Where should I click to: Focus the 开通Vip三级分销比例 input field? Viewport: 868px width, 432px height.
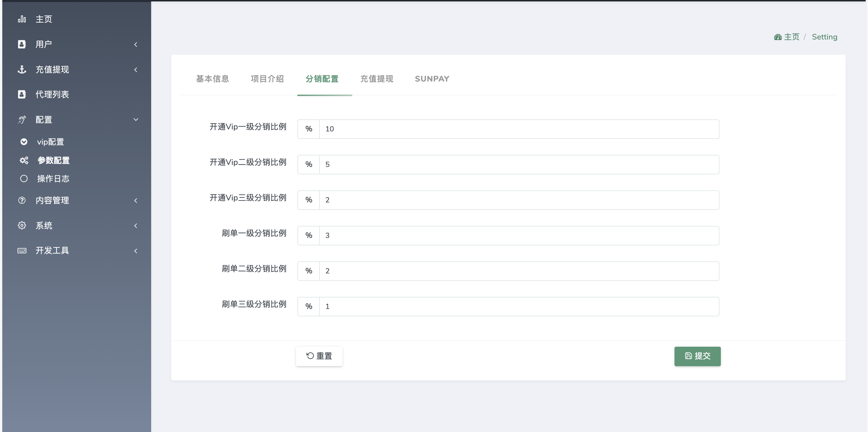[519, 200]
